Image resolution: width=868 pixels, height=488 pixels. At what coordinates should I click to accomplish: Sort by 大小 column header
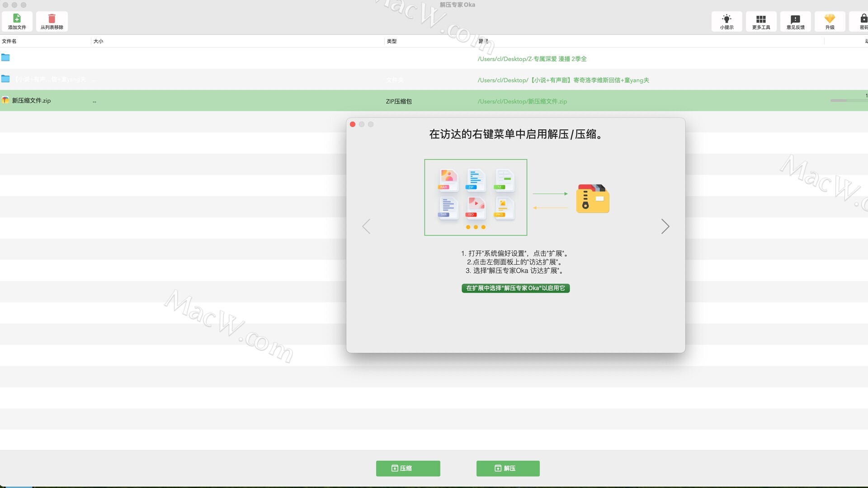pyautogui.click(x=98, y=41)
